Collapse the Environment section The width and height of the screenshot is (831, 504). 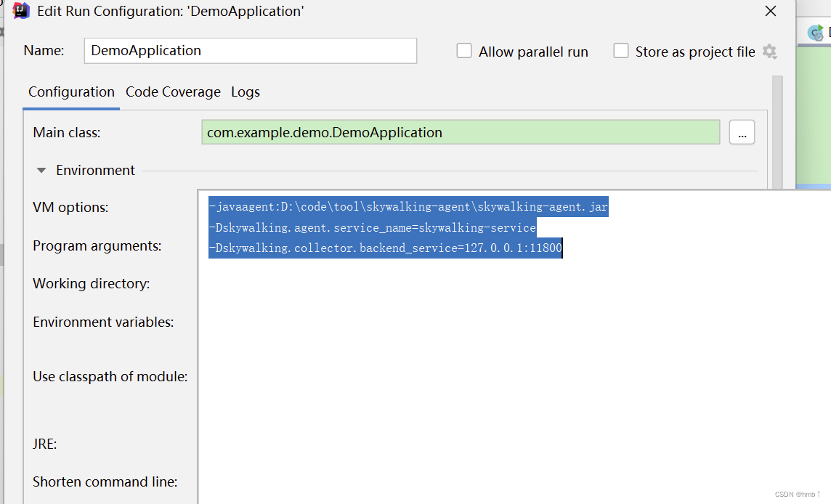point(41,170)
